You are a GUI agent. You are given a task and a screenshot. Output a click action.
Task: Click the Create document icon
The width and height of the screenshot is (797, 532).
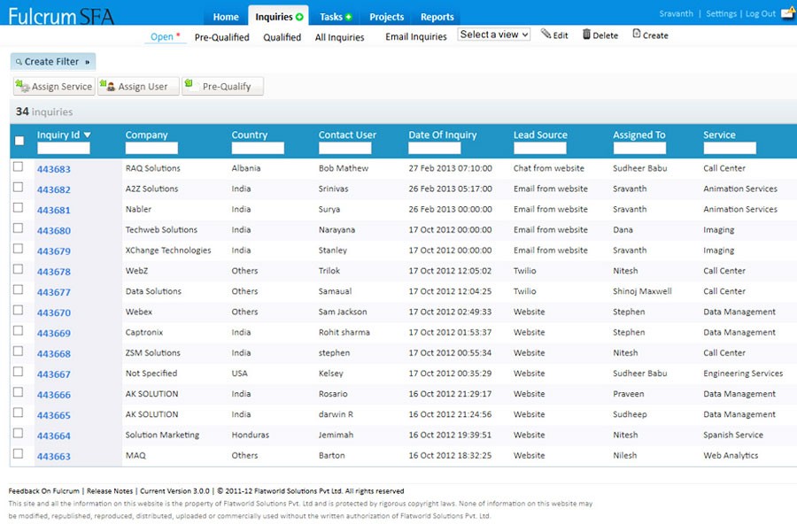pyautogui.click(x=636, y=35)
